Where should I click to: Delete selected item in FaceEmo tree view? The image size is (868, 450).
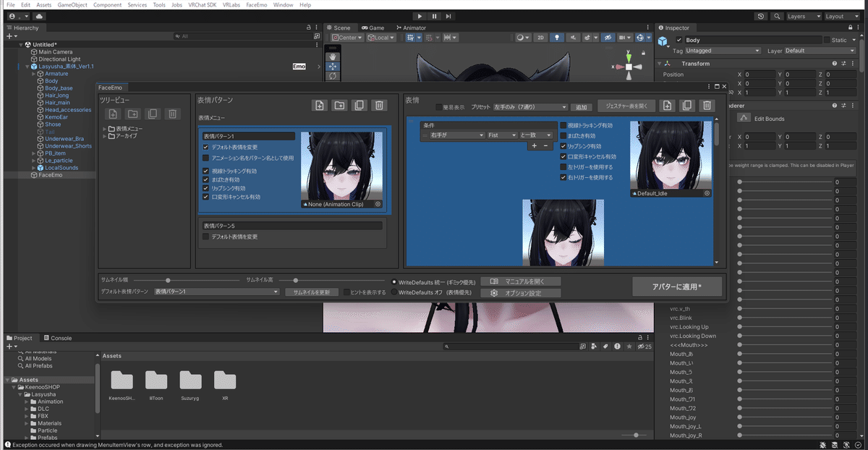(172, 114)
